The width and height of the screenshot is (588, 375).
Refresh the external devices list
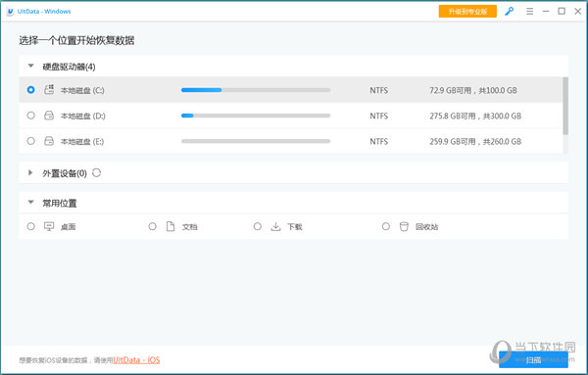click(x=96, y=172)
